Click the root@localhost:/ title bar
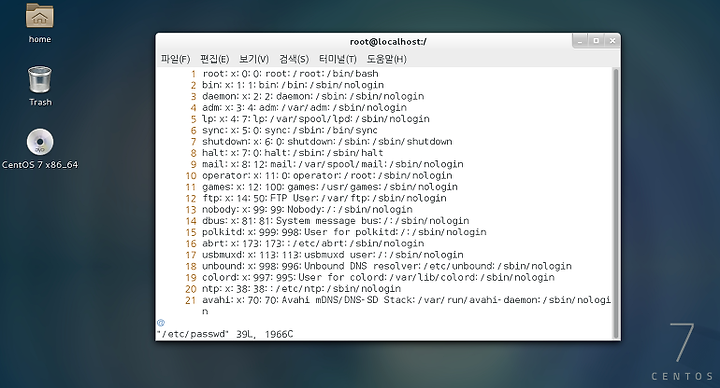Viewport: 720px width, 388px height. point(388,42)
